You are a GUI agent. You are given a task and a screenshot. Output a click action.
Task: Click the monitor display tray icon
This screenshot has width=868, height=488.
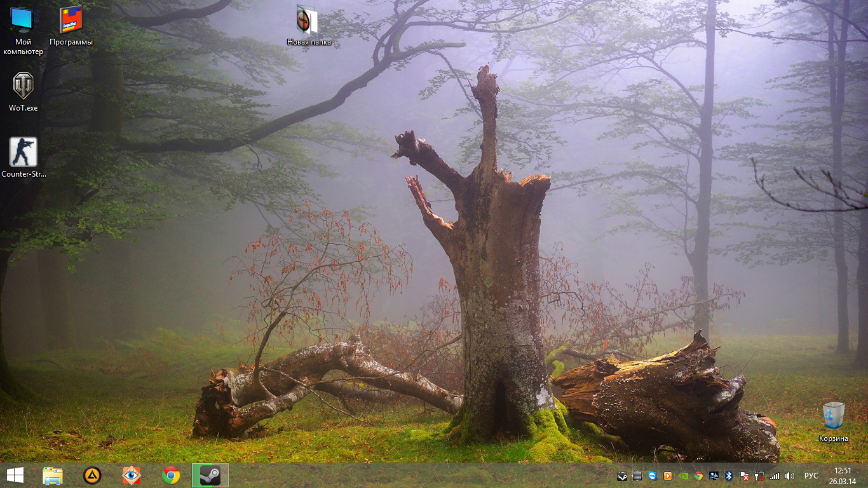[714, 476]
